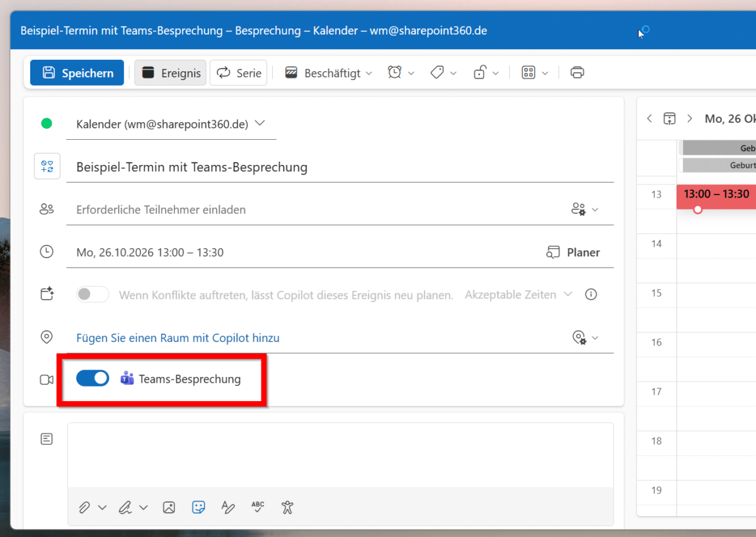756x537 pixels.
Task: Click the Copilot reschedule calendar icon
Action: (x=47, y=294)
